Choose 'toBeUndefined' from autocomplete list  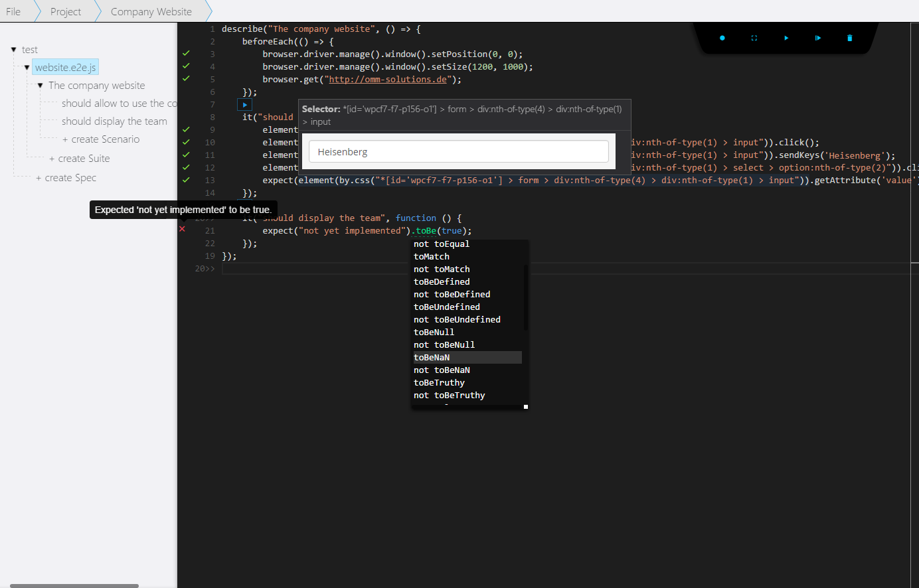[447, 307]
